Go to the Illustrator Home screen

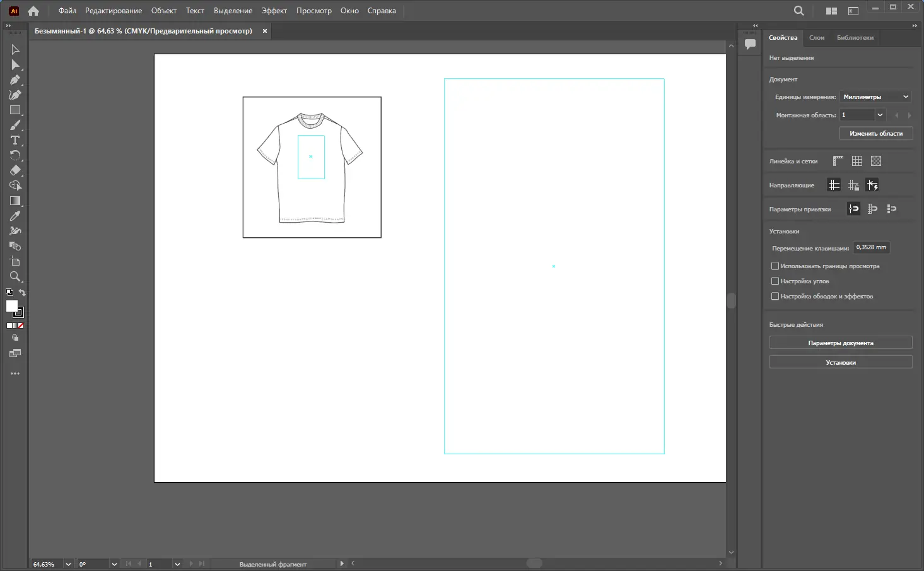tap(33, 11)
